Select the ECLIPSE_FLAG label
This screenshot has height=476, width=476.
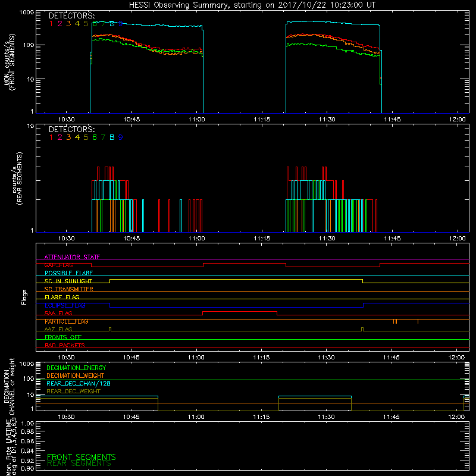[x=65, y=305]
